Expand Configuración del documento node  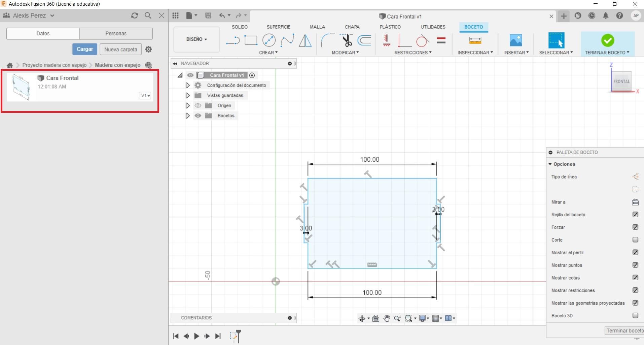(x=187, y=85)
